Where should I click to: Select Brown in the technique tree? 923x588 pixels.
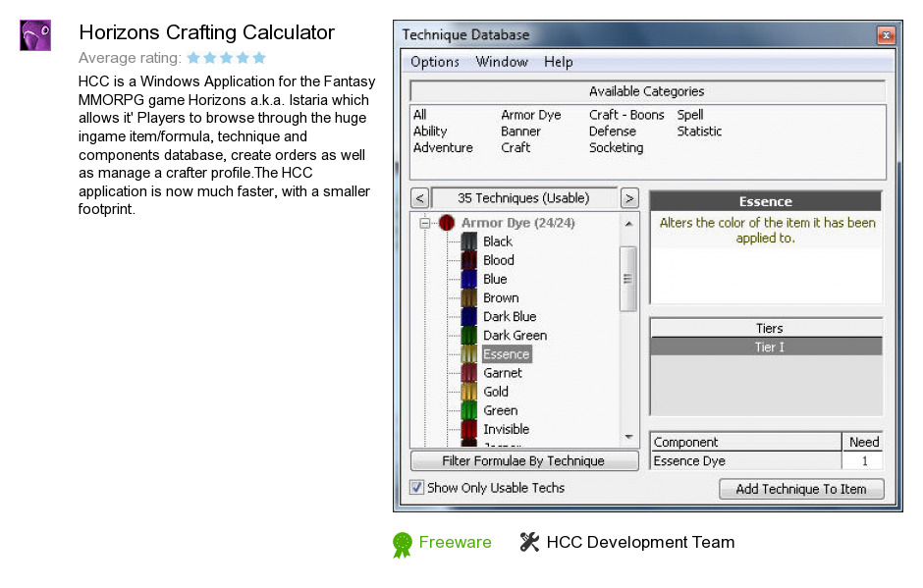coord(501,297)
